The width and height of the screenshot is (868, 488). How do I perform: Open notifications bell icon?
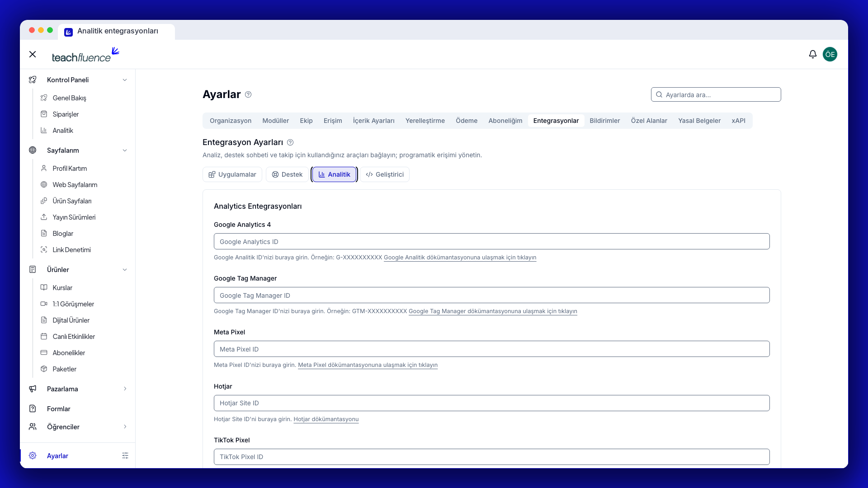coord(812,54)
